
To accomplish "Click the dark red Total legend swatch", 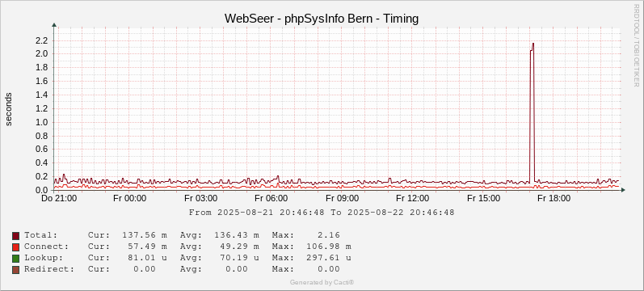I will 15,235.
